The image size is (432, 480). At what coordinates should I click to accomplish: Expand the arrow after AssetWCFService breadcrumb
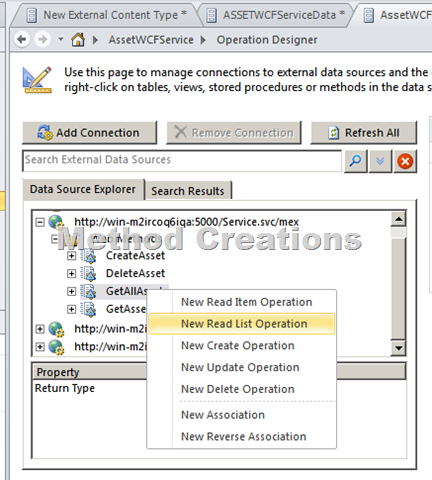(203, 40)
